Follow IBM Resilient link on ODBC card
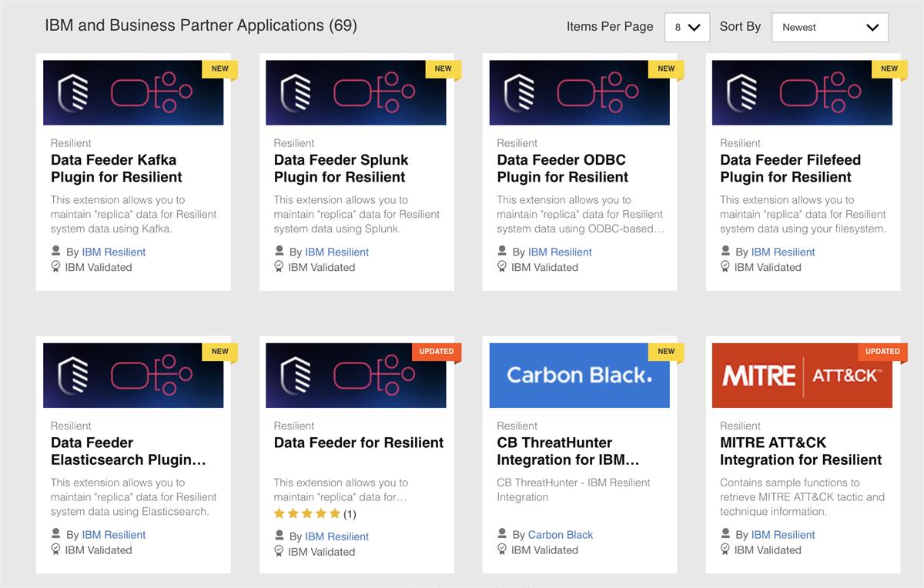The width and height of the screenshot is (924, 588). (560, 252)
